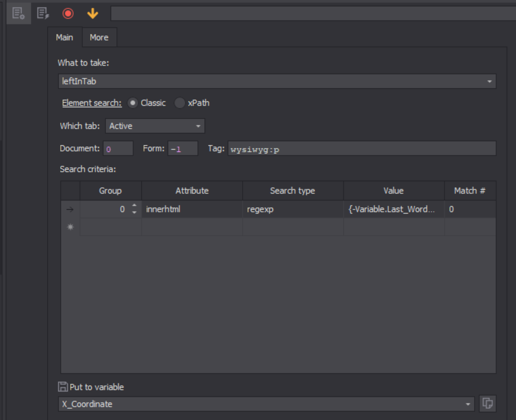The width and height of the screenshot is (516, 420).
Task: Click the {-Variable.Last_Word... value cell
Action: tap(394, 210)
